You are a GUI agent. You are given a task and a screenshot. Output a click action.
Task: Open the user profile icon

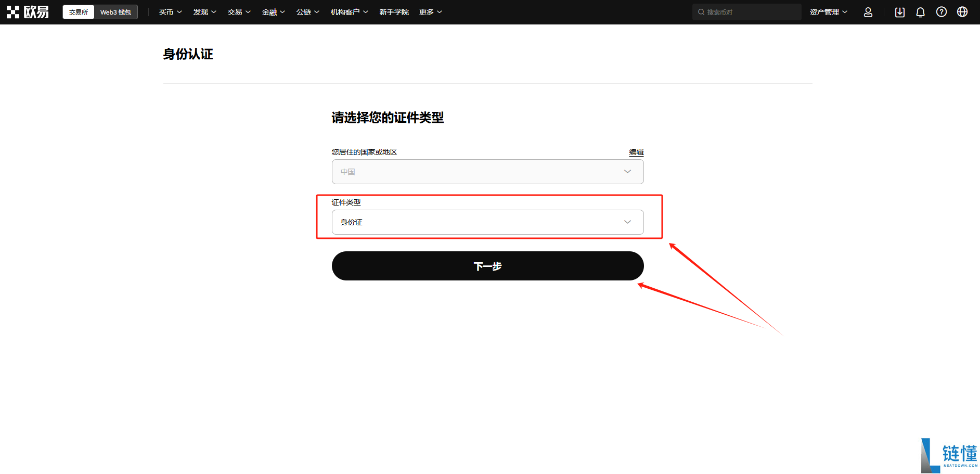pyautogui.click(x=868, y=12)
